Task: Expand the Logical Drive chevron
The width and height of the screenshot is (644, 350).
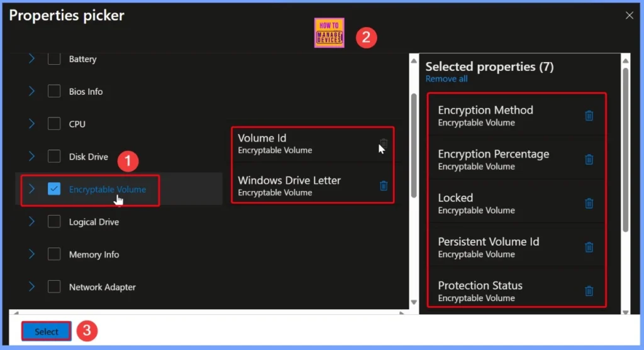Action: point(31,222)
